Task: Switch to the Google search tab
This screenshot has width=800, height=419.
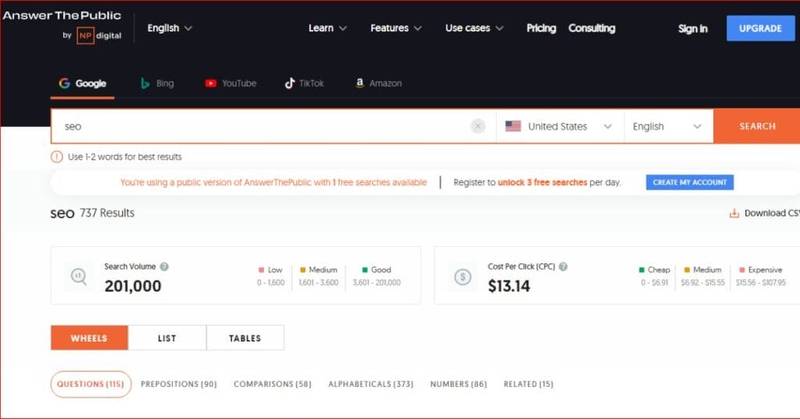Action: (x=83, y=83)
